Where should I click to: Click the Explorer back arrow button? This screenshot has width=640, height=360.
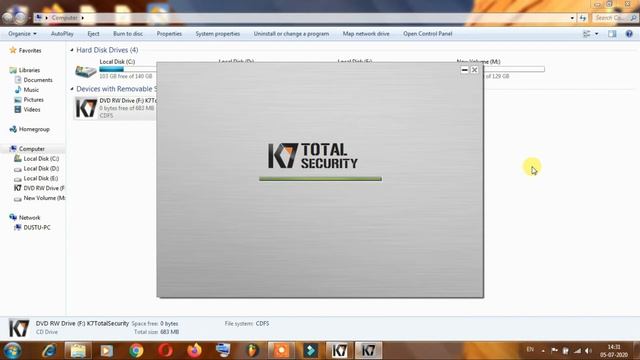pos(8,17)
